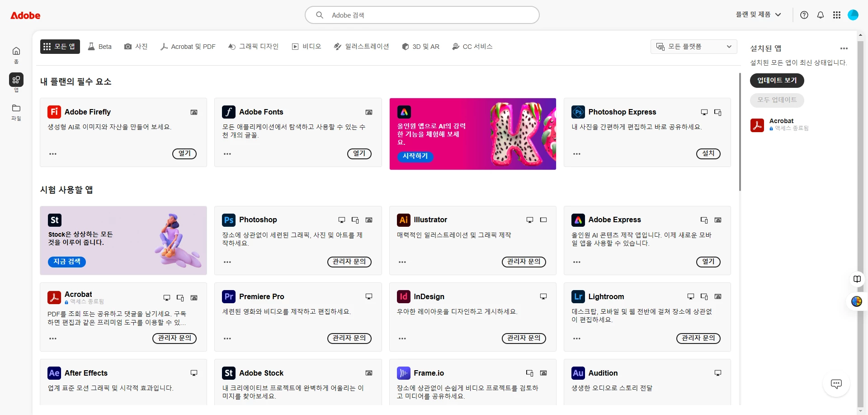Click the color wheel icon on right edge
868x415 pixels.
[x=857, y=301]
